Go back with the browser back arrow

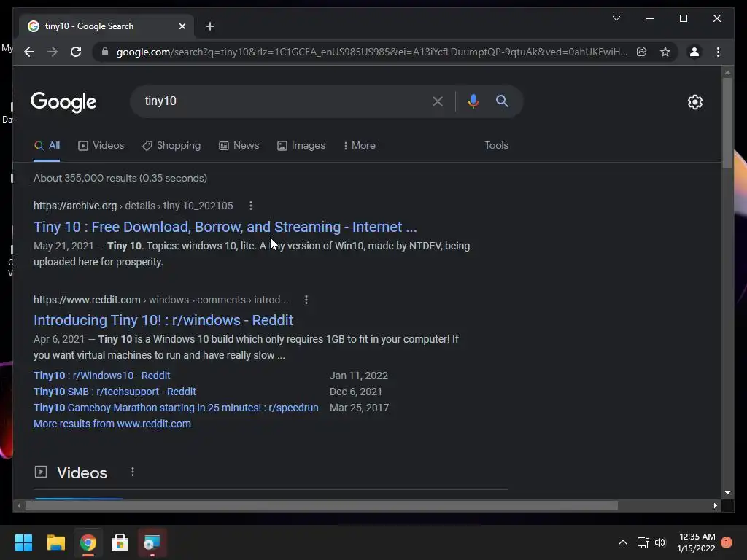coord(29,52)
